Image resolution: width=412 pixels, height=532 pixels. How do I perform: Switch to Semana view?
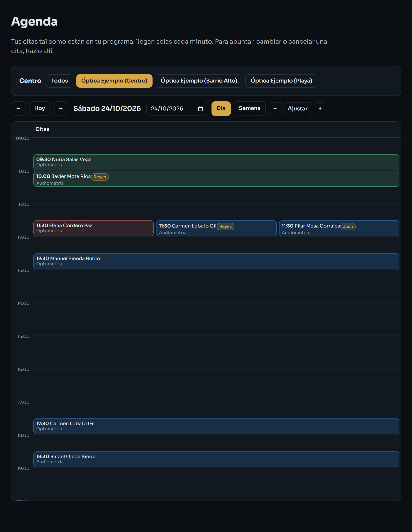click(250, 108)
